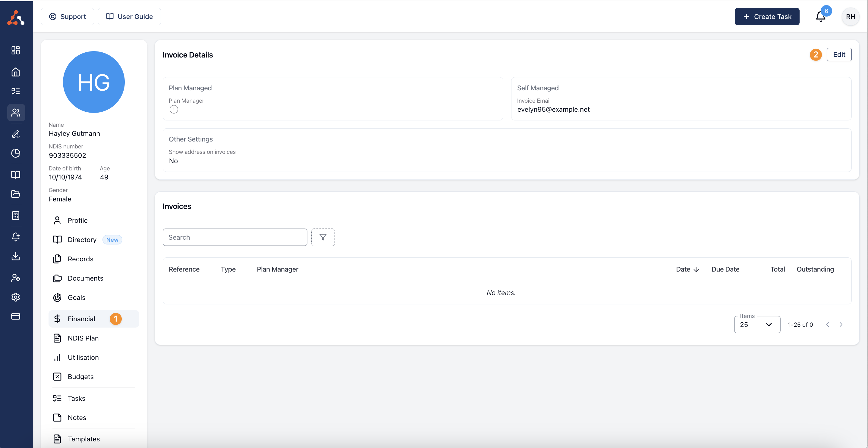Screen dimensions: 868x448
Task: Open the RH user avatar menu
Action: (850, 17)
